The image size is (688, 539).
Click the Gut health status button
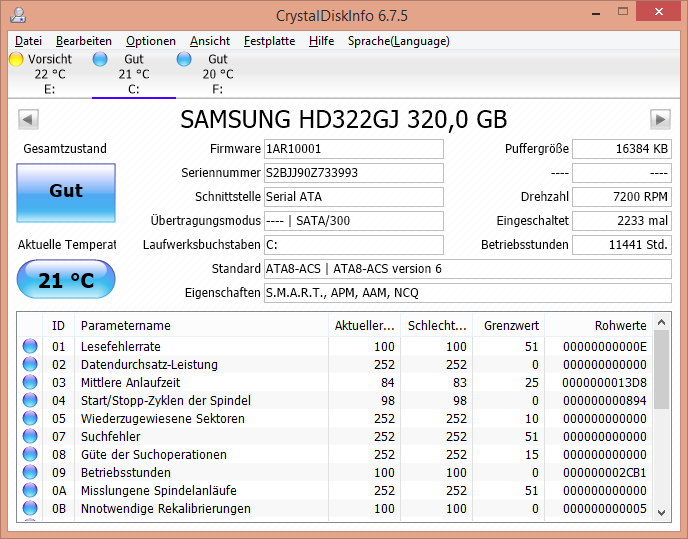pos(66,193)
